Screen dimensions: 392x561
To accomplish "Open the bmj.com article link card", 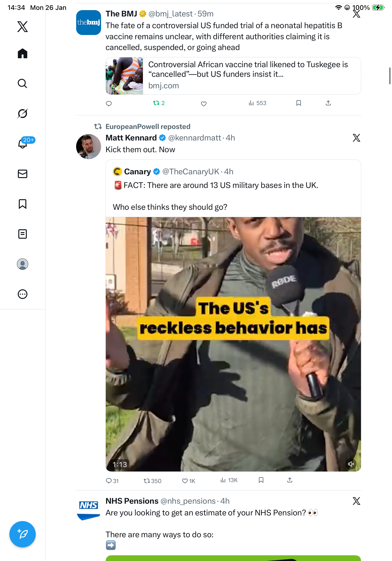I will pyautogui.click(x=233, y=76).
